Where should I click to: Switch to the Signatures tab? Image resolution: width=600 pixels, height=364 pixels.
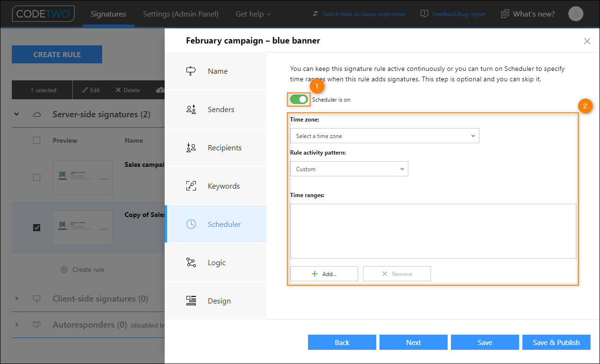click(108, 14)
